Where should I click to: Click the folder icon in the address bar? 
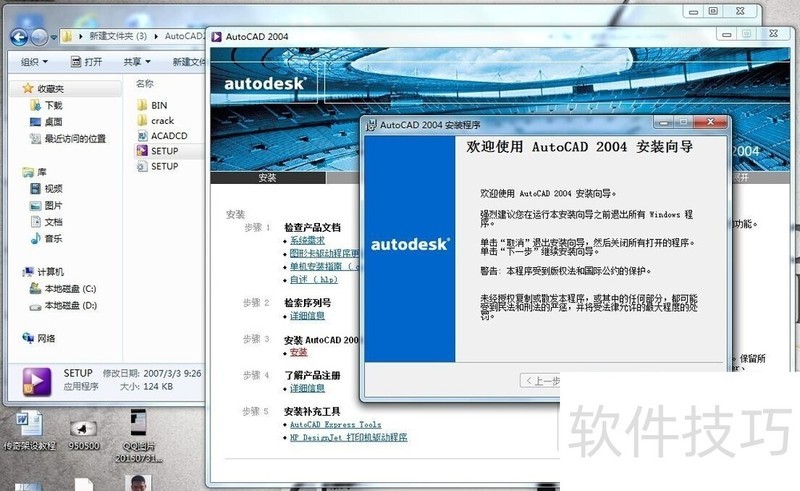[x=67, y=36]
